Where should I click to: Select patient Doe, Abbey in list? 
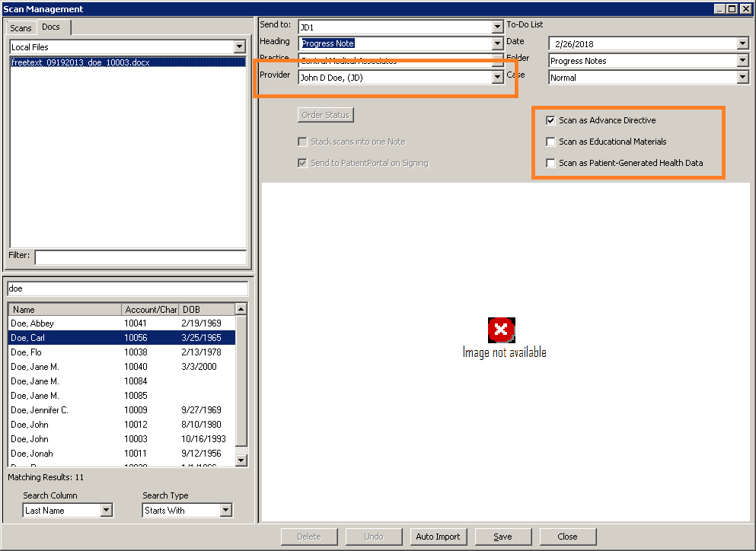[33, 323]
